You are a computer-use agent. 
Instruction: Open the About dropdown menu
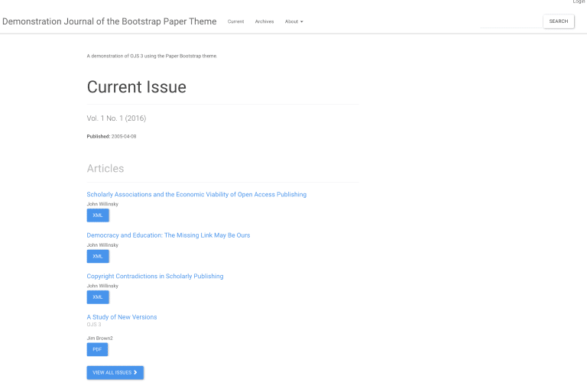(293, 21)
